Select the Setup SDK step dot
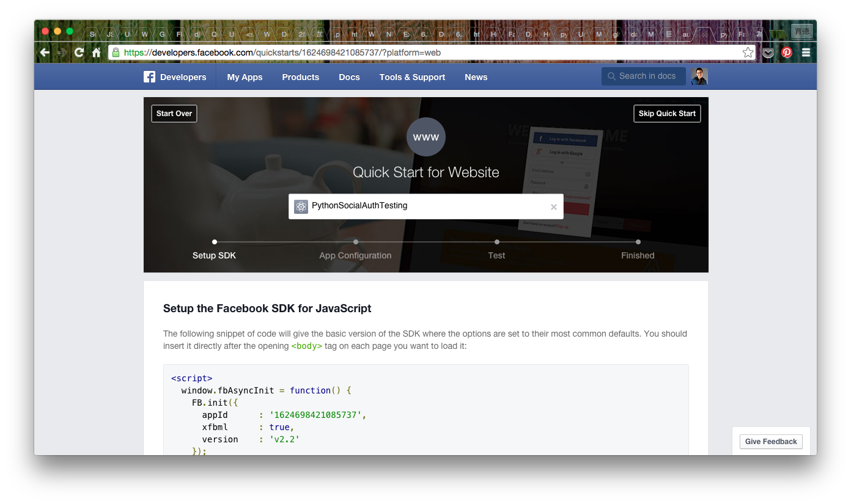851x504 pixels. [x=215, y=242]
